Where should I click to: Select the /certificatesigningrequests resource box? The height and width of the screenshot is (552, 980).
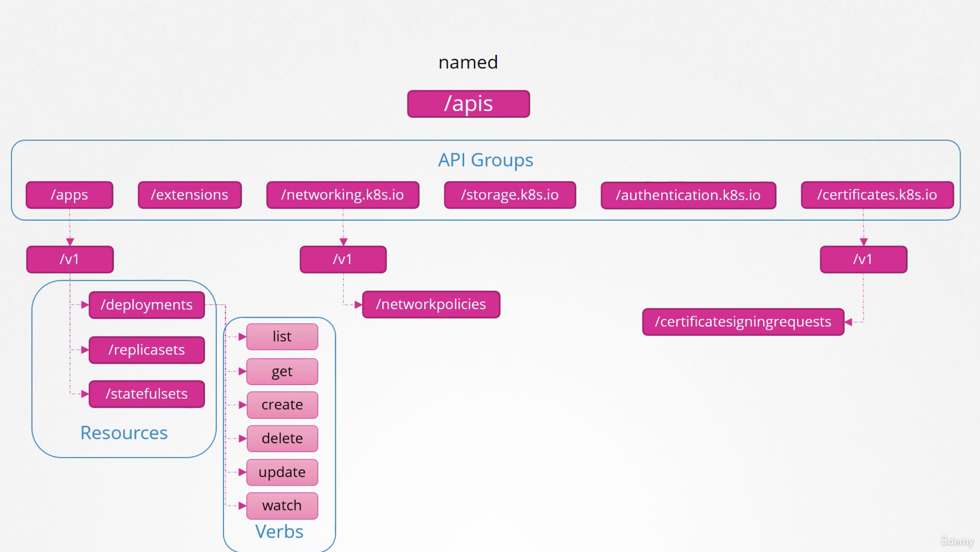click(x=743, y=321)
